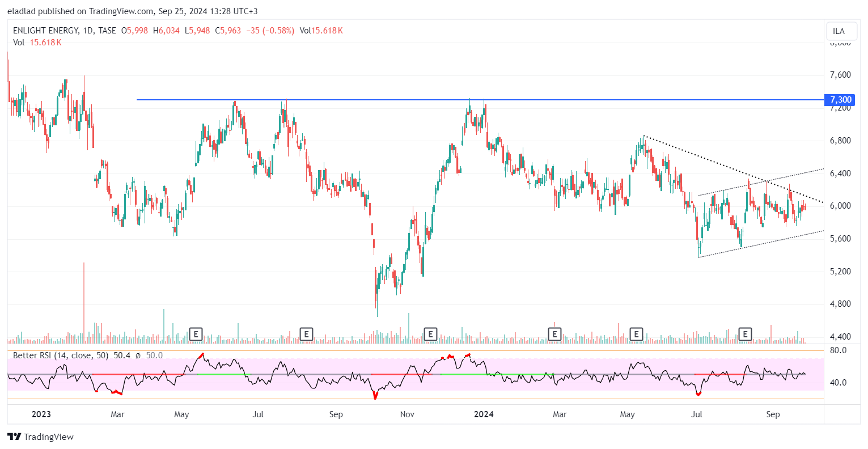
Task: Click the RSI average value 50.0
Action: [154, 355]
